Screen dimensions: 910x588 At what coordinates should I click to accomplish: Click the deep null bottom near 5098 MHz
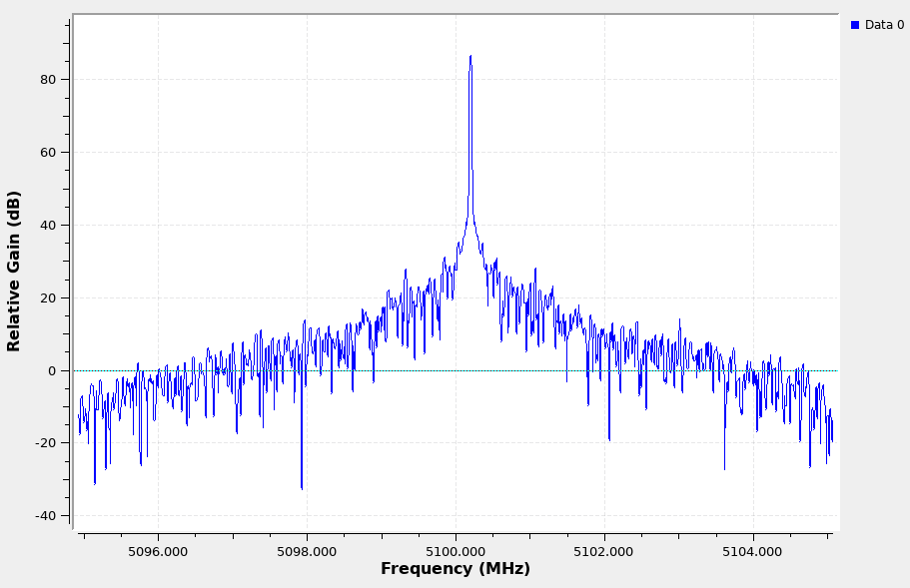click(x=302, y=488)
